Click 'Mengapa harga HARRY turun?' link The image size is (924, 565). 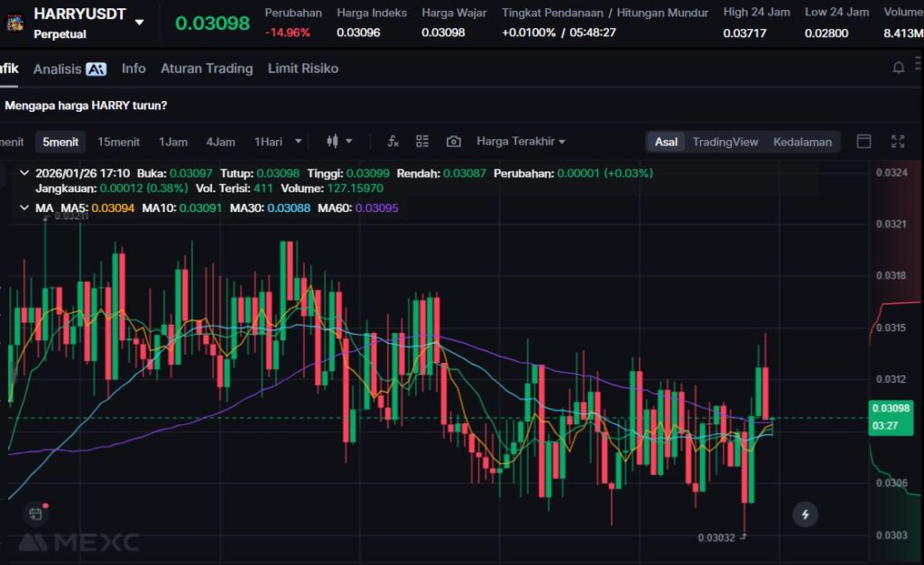click(x=86, y=106)
